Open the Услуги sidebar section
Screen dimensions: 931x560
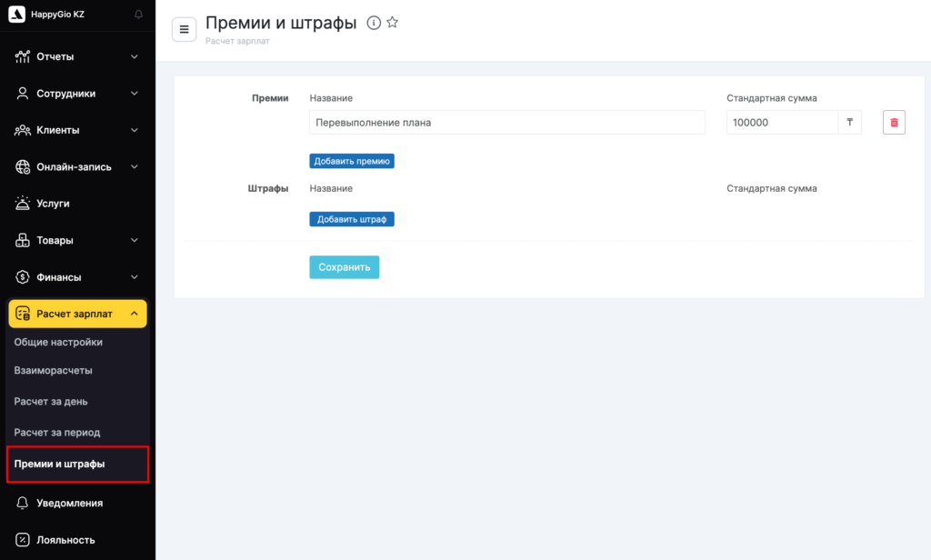53,204
